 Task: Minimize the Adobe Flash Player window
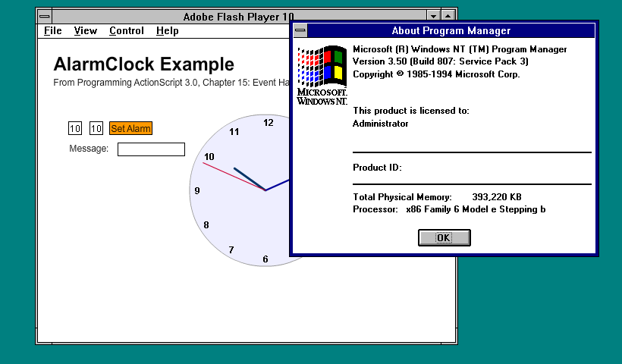[x=433, y=17]
